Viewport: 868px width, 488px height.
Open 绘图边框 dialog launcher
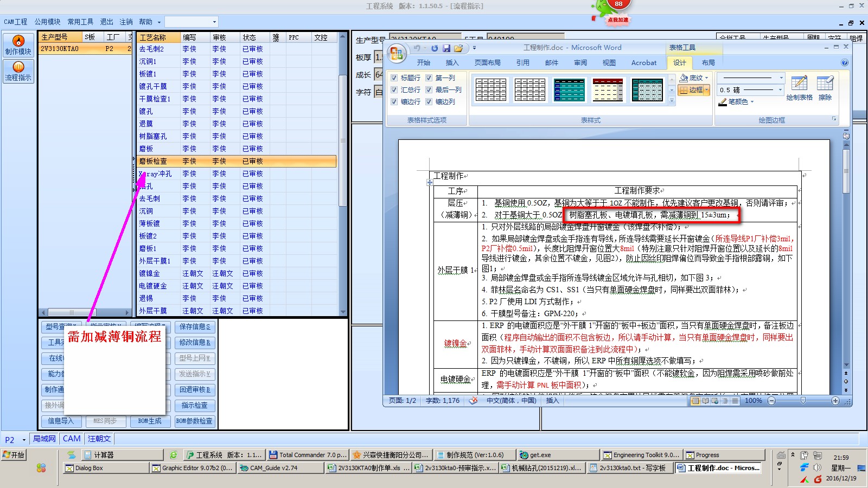tap(834, 119)
